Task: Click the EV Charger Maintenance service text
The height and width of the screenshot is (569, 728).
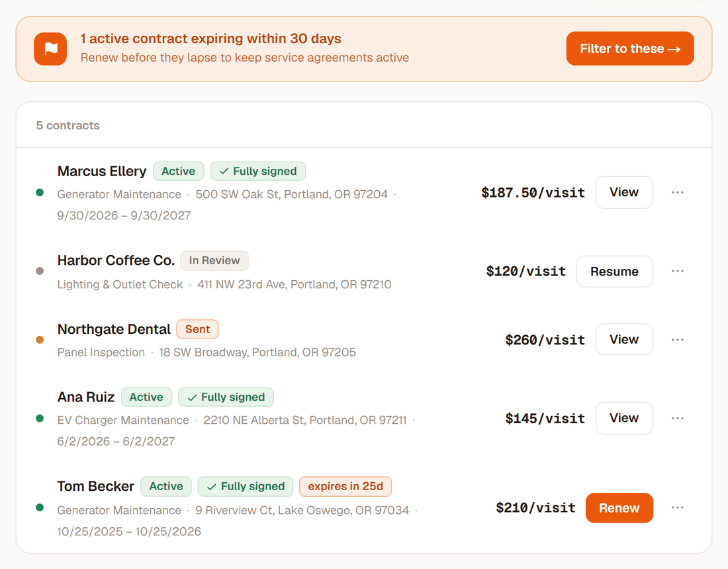Action: click(x=123, y=420)
